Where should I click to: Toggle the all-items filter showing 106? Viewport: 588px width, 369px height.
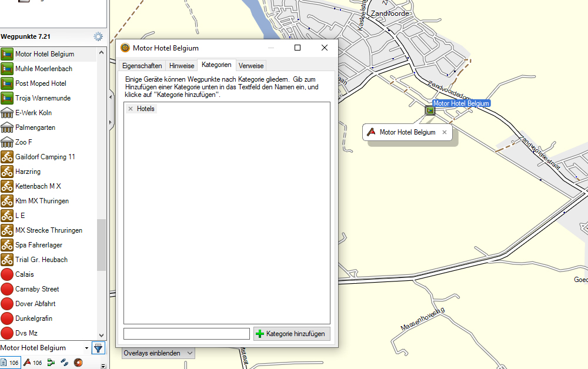(10, 363)
